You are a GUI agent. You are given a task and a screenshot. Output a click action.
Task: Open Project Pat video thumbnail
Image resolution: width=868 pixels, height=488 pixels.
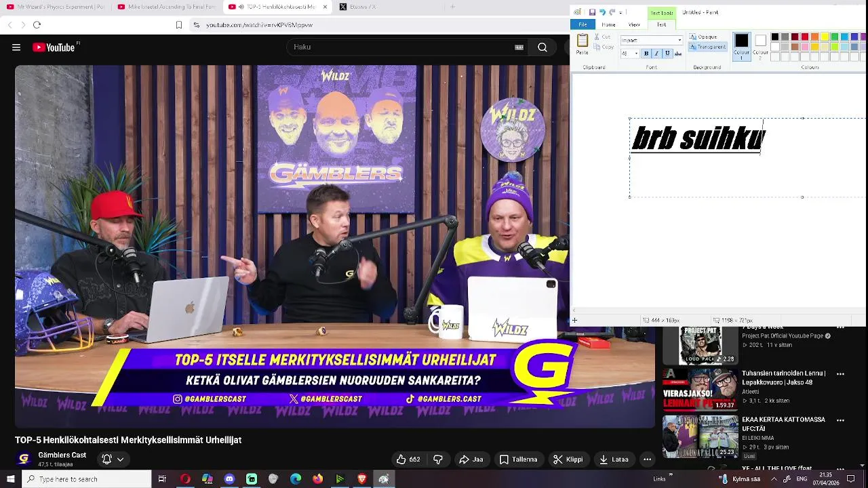pos(700,346)
